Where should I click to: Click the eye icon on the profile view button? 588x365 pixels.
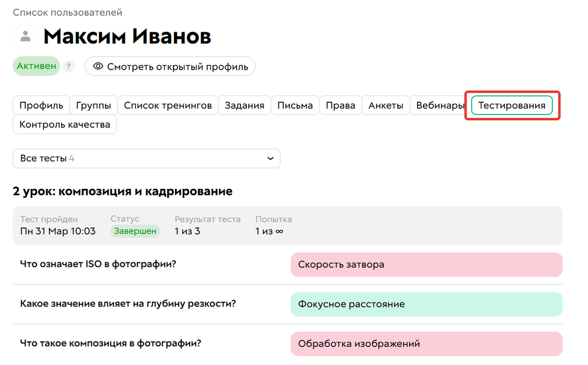click(x=98, y=66)
